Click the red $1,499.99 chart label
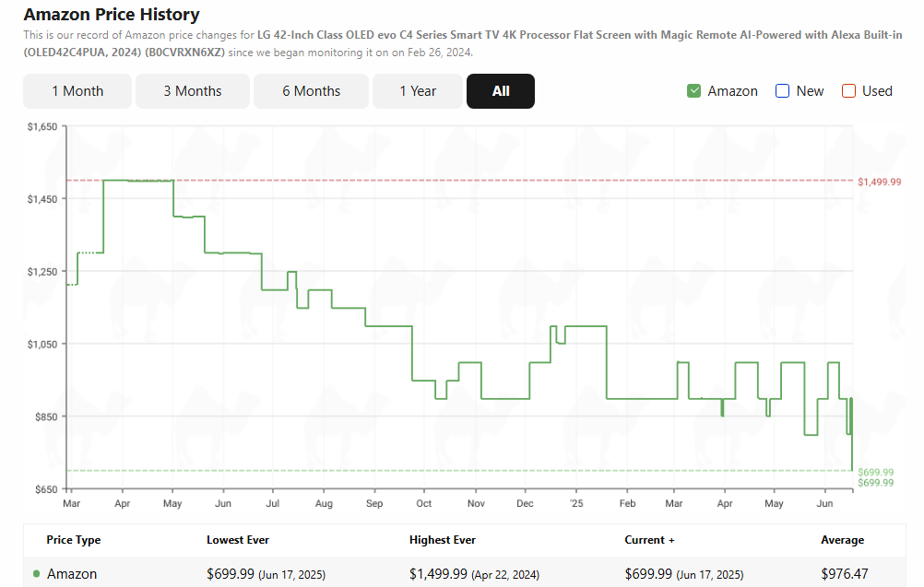Screen dimensions: 924x587 tap(879, 182)
